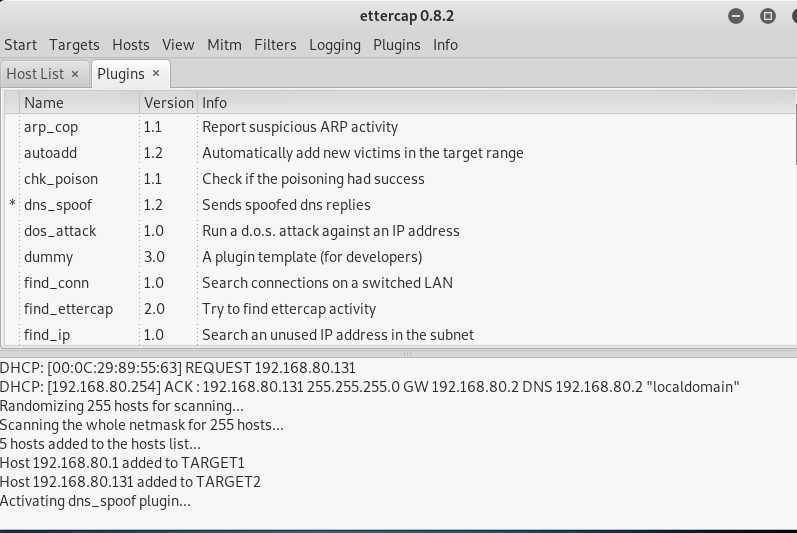Click the 'DHCP: [00:0C:29:89:55:63] REQUEST' log line
Viewport: 797px width, 533px height.
(177, 368)
